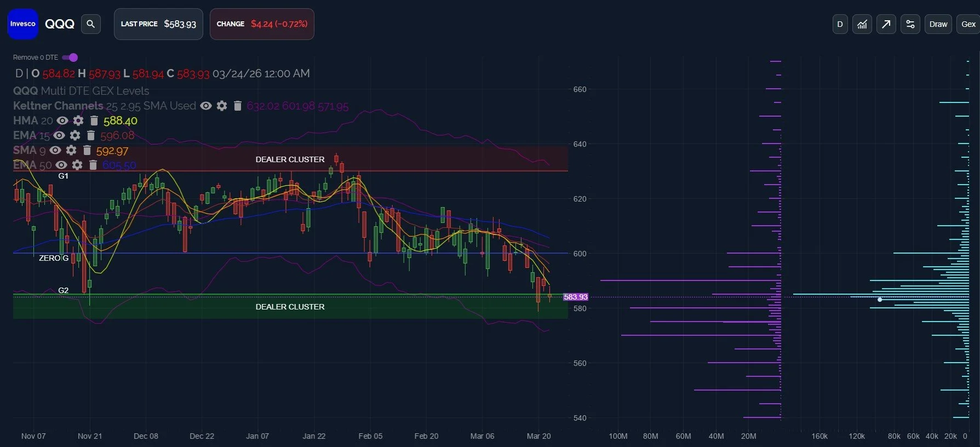Hide the HMA 20 indicator

click(62, 121)
